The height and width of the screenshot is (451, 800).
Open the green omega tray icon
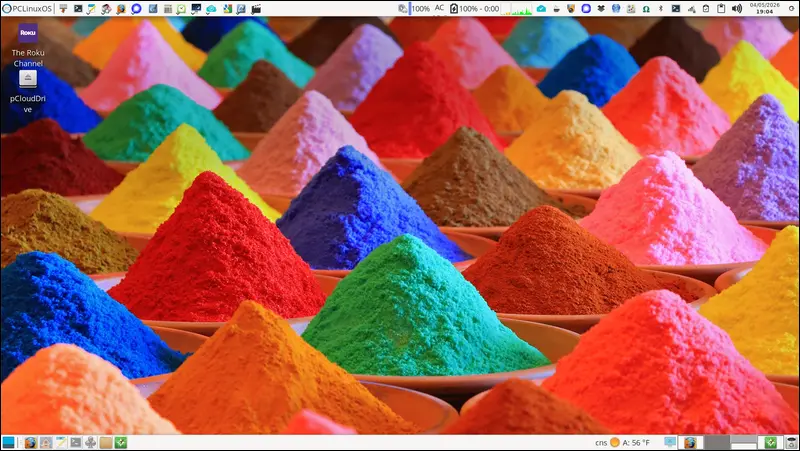pos(646,9)
